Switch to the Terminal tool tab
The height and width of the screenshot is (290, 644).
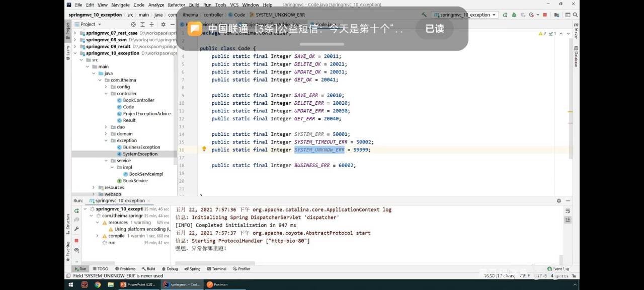(x=216, y=269)
